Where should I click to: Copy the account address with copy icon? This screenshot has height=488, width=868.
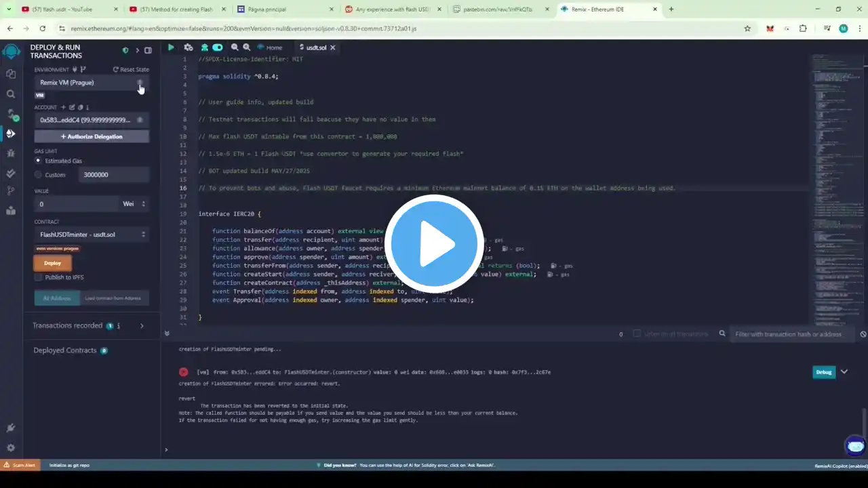click(x=80, y=107)
